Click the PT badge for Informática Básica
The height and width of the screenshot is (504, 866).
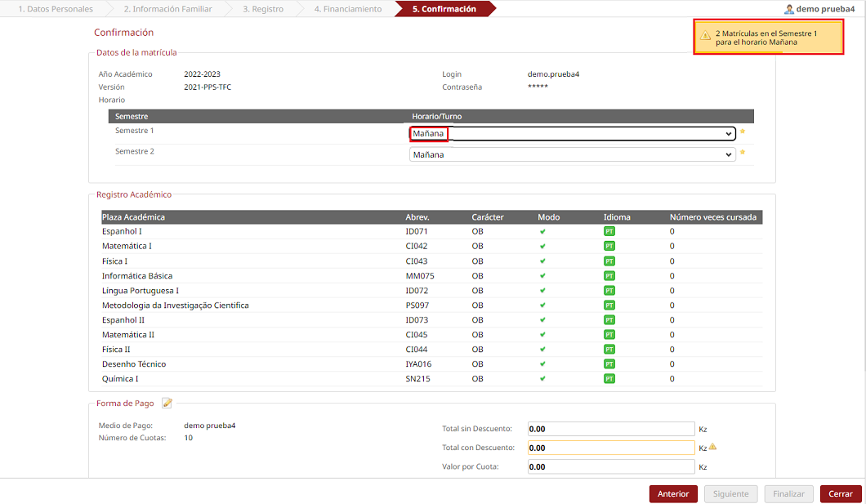pos(609,276)
